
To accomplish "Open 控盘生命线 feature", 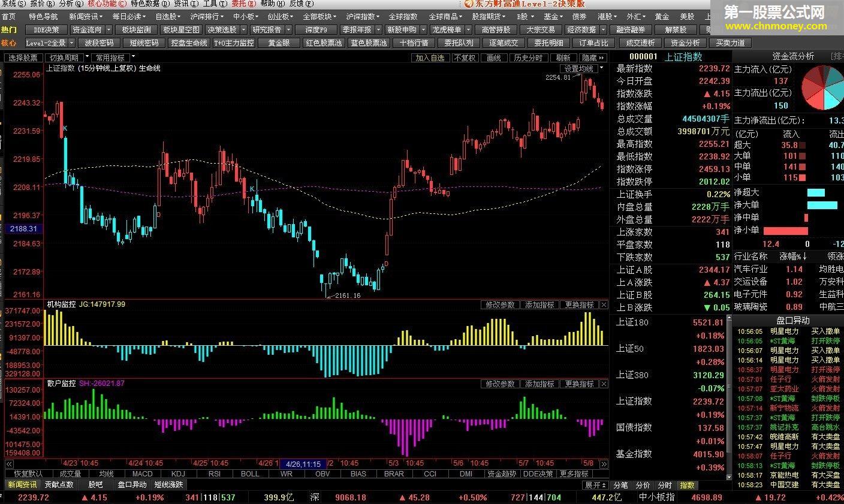I will 189,43.
